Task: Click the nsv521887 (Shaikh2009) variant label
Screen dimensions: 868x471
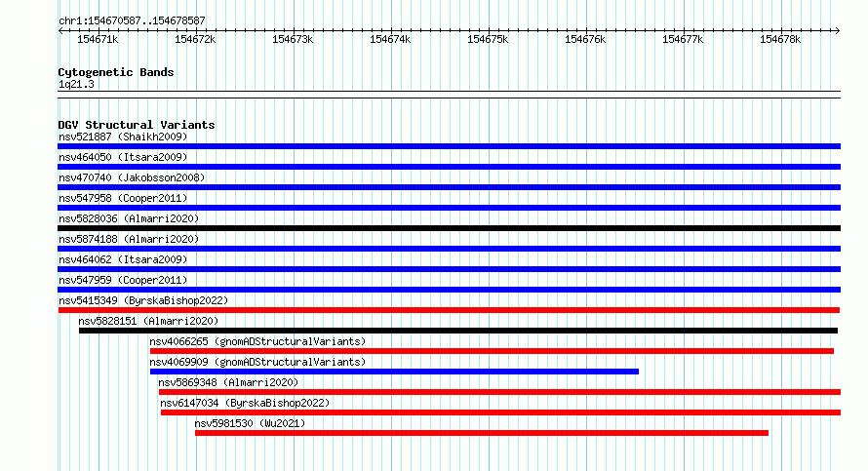Action: click(x=123, y=137)
